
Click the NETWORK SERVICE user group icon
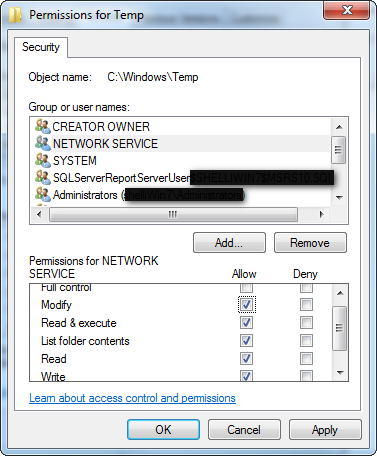coord(43,143)
